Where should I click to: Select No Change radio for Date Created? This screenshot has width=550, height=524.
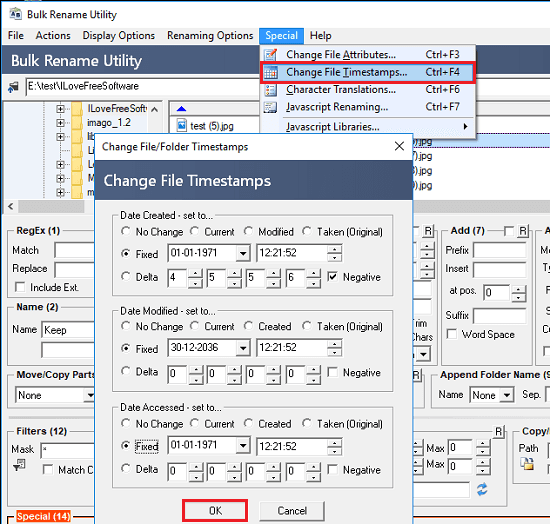tap(125, 231)
